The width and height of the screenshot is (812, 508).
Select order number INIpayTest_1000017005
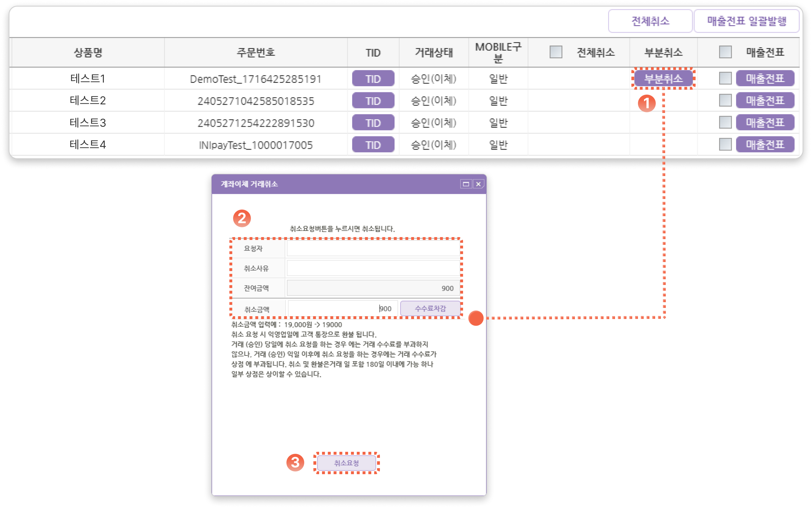(256, 145)
